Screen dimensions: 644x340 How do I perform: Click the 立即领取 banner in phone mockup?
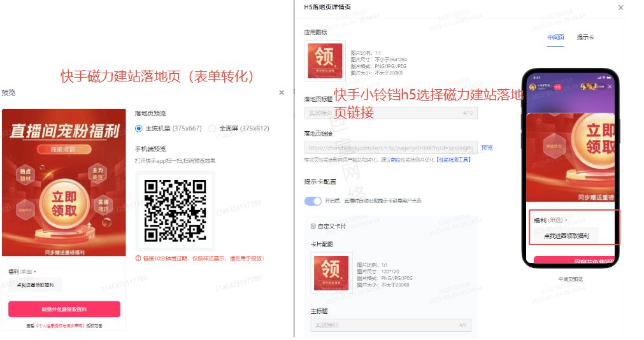click(x=571, y=158)
